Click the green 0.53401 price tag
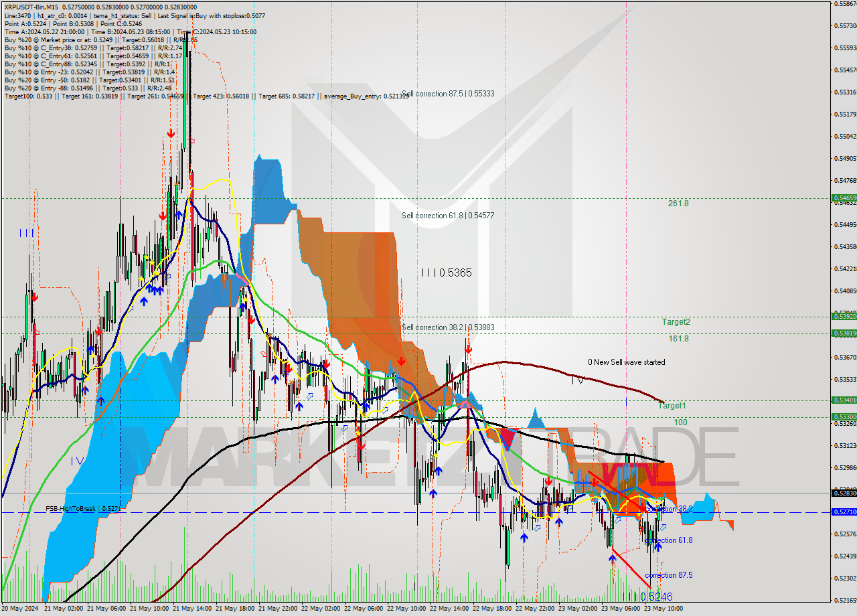857x616 pixels. click(844, 400)
